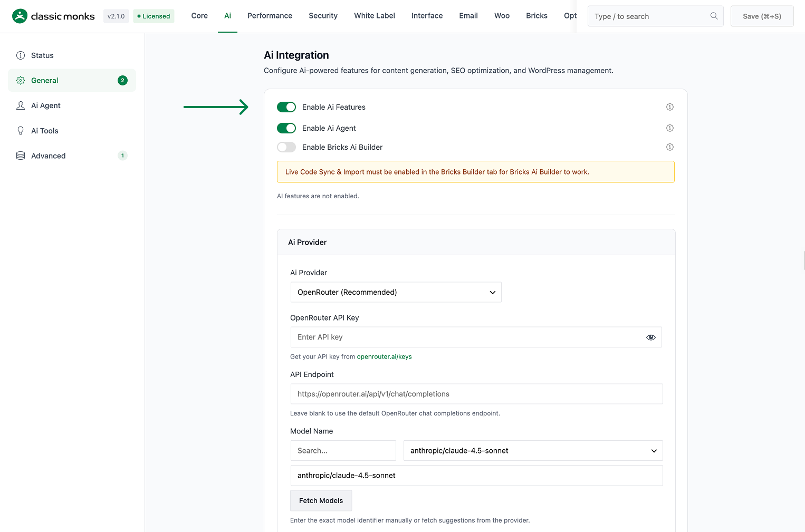The image size is (805, 532).
Task: Open the openrouter.ai/keys link
Action: tap(384, 357)
